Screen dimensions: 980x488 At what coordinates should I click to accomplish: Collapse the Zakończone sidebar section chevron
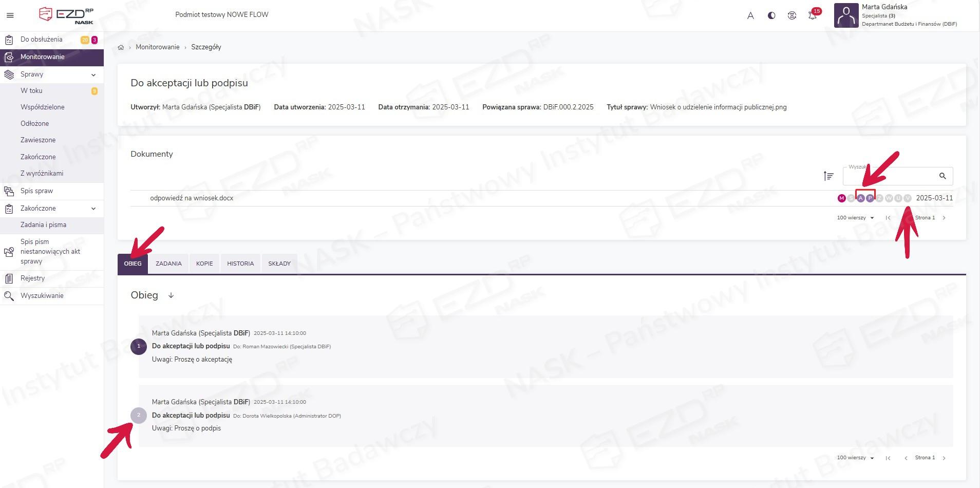coord(93,209)
